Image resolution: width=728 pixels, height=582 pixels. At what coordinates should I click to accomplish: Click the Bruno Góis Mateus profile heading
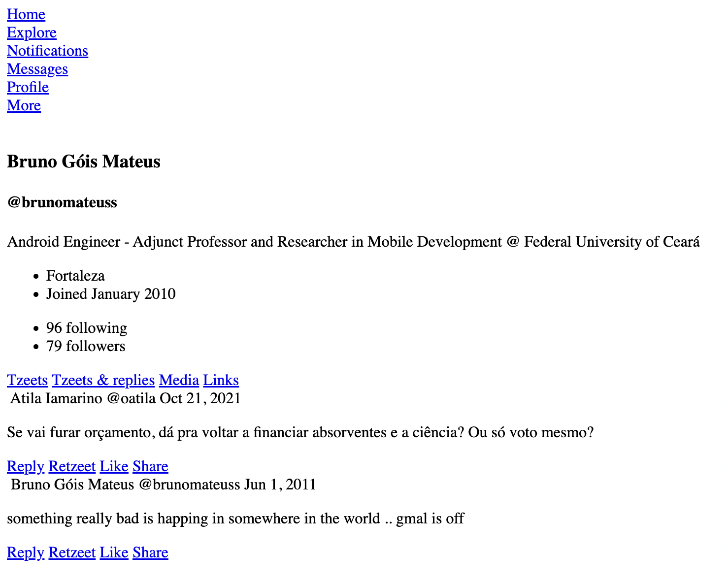pyautogui.click(x=84, y=162)
